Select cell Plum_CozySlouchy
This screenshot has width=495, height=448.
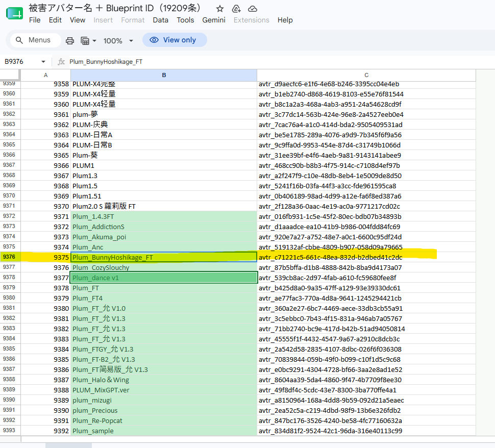[163, 267]
